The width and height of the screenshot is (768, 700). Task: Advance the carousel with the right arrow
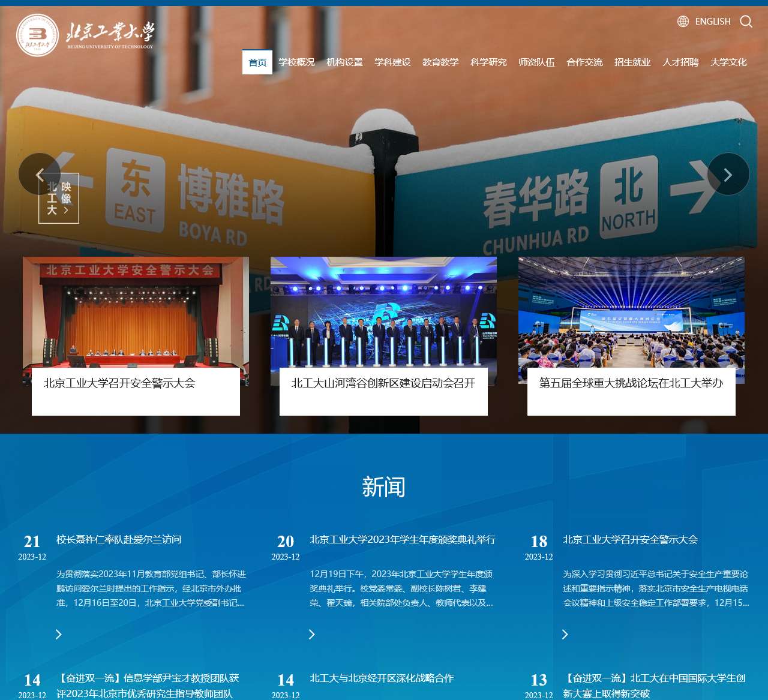(728, 174)
